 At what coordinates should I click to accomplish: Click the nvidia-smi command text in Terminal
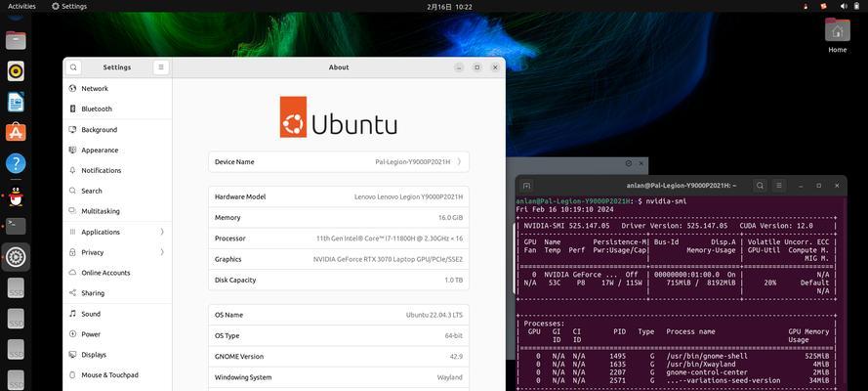click(x=666, y=201)
